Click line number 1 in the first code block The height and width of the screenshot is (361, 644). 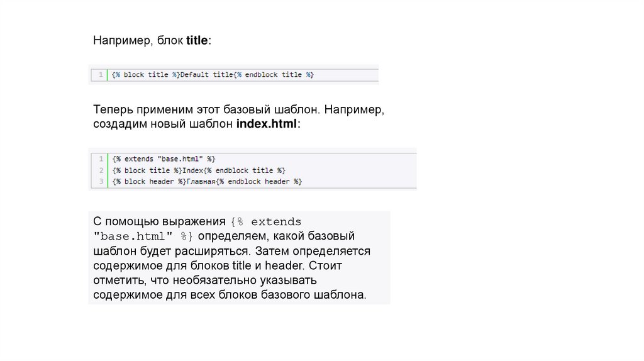[x=101, y=75]
